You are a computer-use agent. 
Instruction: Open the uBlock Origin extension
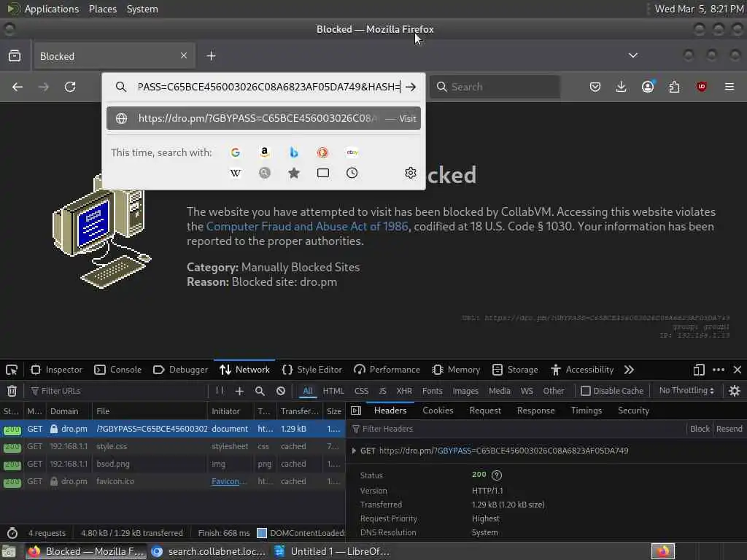click(x=701, y=87)
